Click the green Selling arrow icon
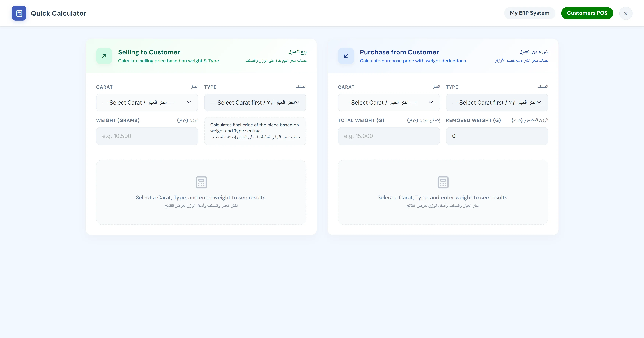 104,56
